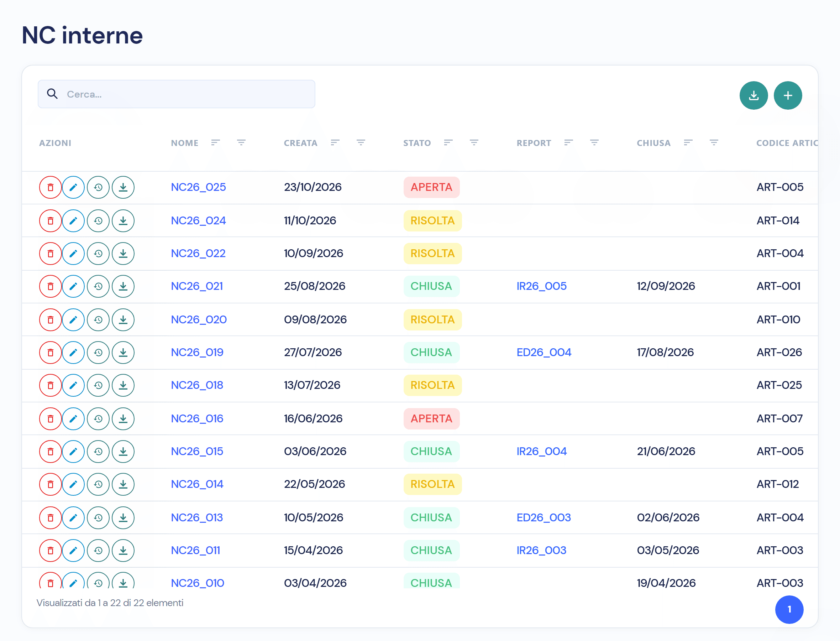Download the NC26_011 record
This screenshot has width=840, height=641.
click(x=123, y=551)
